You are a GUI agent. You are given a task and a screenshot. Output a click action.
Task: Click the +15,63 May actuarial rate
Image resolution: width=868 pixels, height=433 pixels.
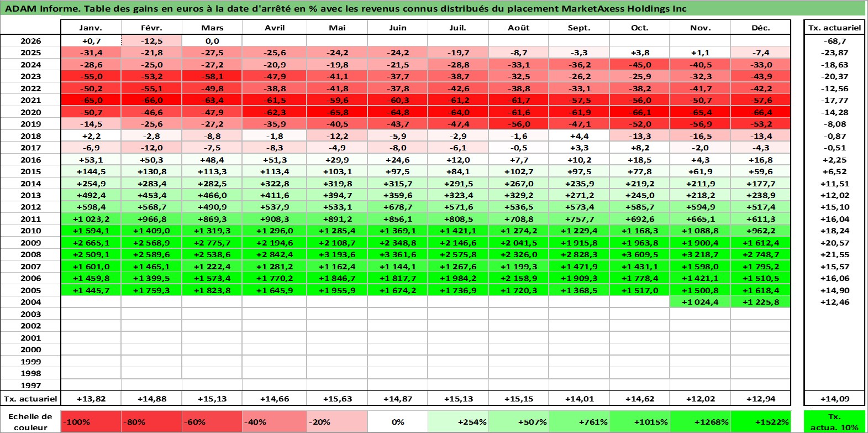coord(337,399)
